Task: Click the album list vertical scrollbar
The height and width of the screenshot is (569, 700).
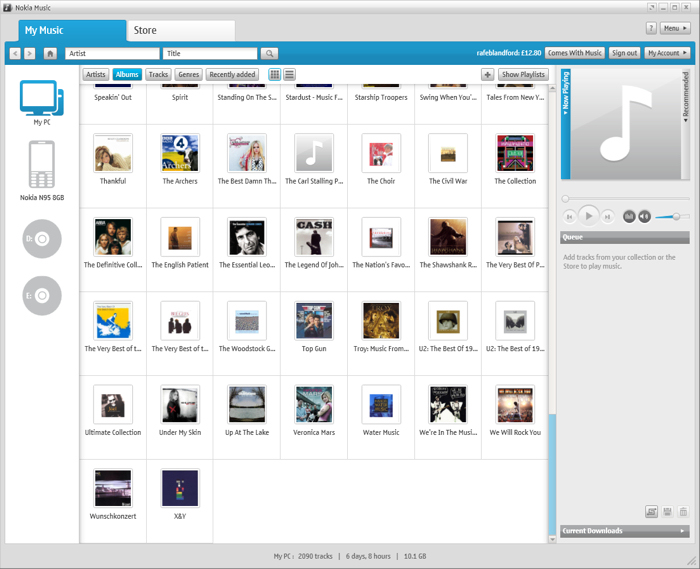Action: click(552, 474)
